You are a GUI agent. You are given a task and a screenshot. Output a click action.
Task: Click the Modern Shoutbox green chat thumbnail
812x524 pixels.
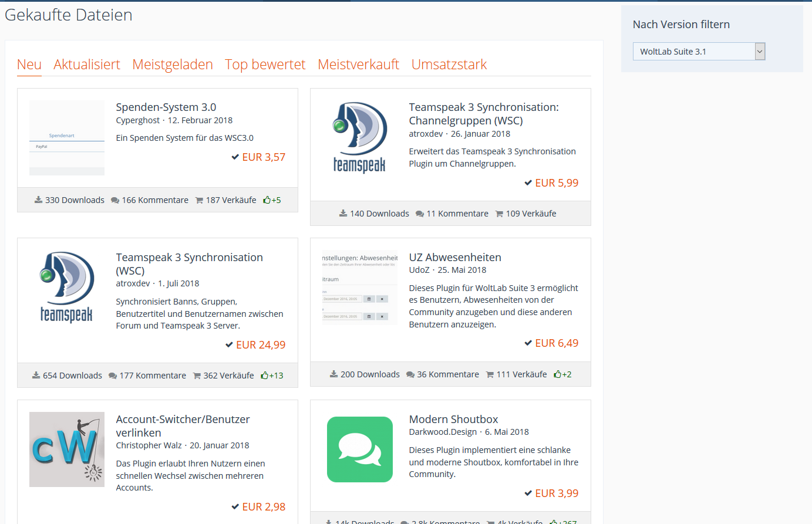point(360,449)
